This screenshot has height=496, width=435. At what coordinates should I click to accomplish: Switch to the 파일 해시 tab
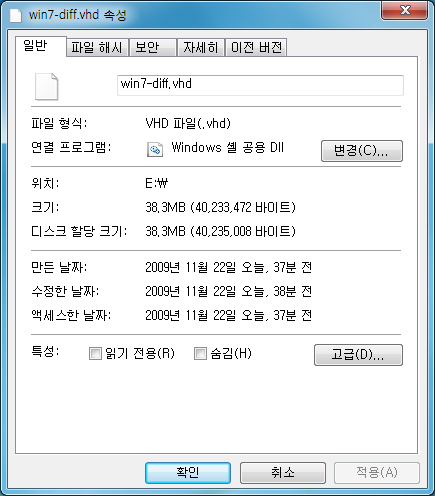(97, 47)
